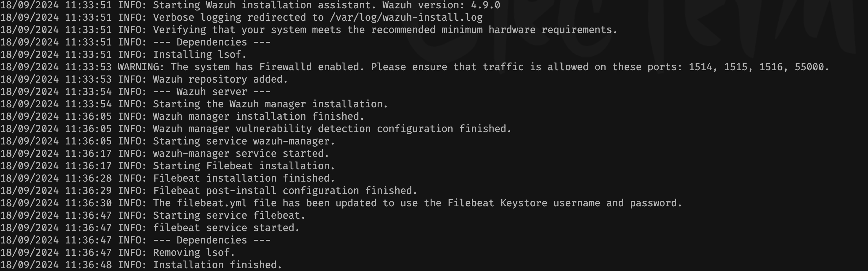868x271 pixels.
Task: Click the "wazuh-manager service started." line
Action: tap(241, 154)
